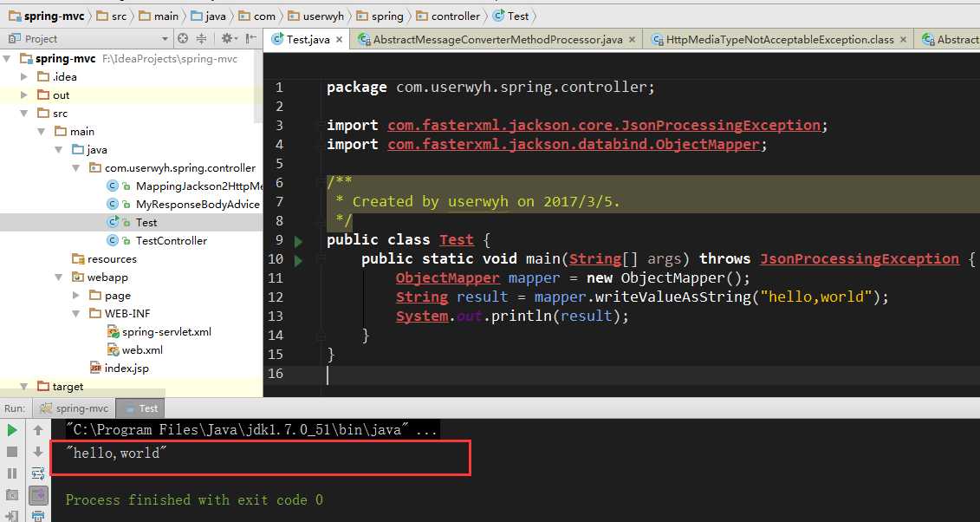The width and height of the screenshot is (980, 522).
Task: Click the Scroll from Source crosshair icon
Action: point(183,38)
